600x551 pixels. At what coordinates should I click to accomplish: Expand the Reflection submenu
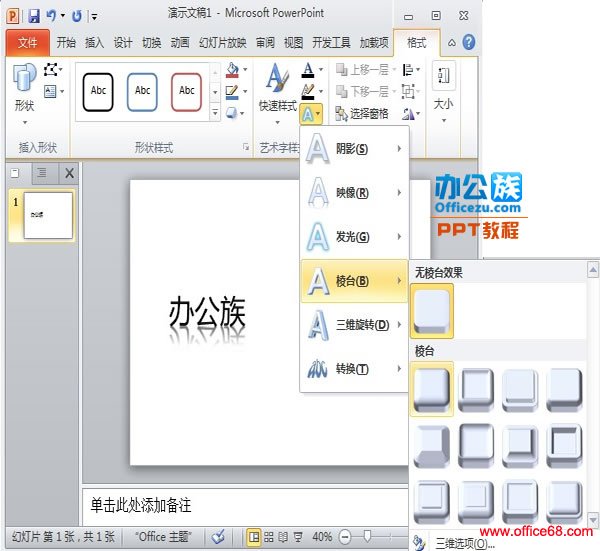click(399, 192)
